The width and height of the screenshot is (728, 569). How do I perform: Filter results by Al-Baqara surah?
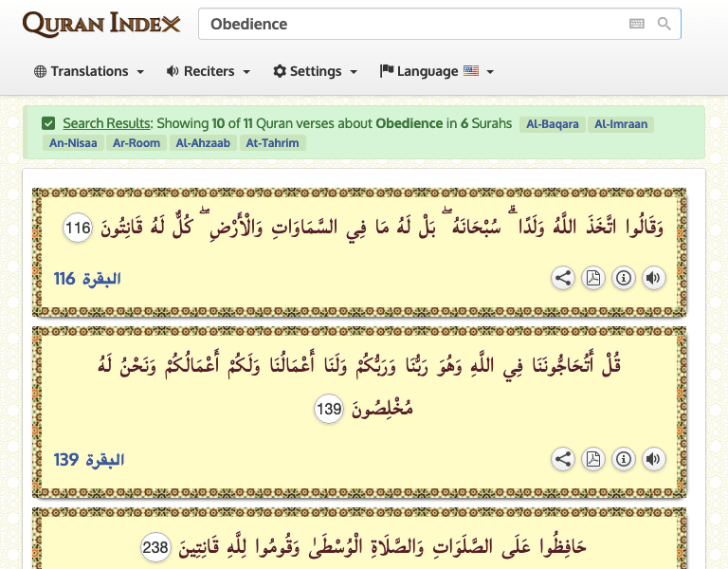pos(552,124)
